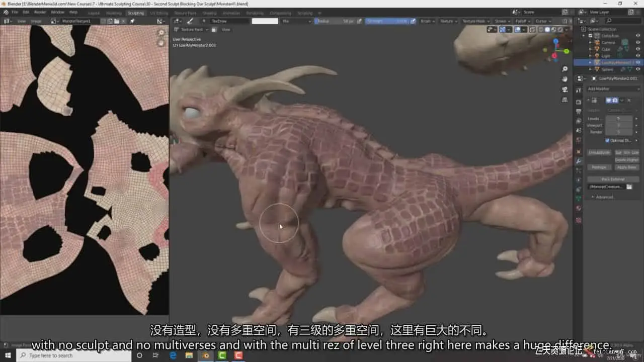The image size is (644, 362).
Task: Toggle pen pressure for brush radius
Action: 360,21
